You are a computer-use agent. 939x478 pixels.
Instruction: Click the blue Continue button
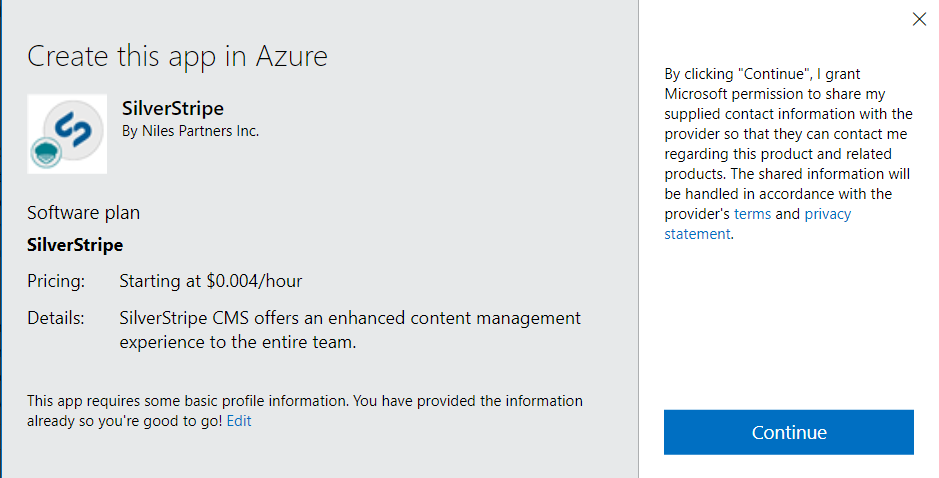(788, 432)
